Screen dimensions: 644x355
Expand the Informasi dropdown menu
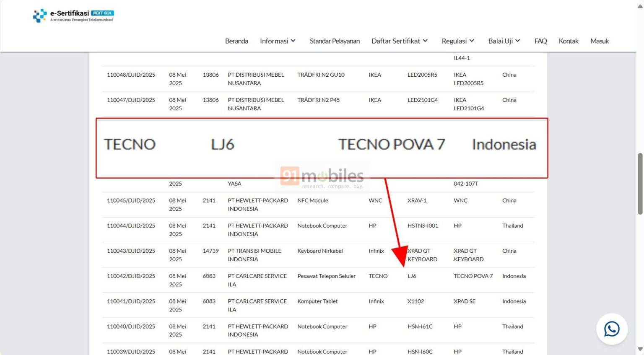click(x=278, y=41)
